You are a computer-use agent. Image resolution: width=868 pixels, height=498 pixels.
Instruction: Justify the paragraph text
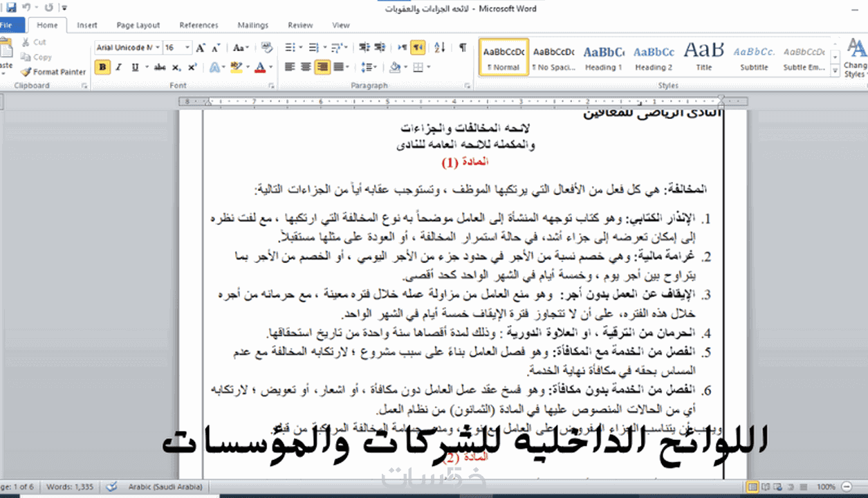point(338,67)
